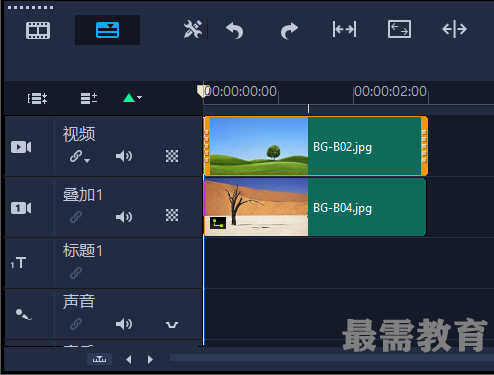Click the Redo arrow
The image size is (494, 375).
point(289,31)
